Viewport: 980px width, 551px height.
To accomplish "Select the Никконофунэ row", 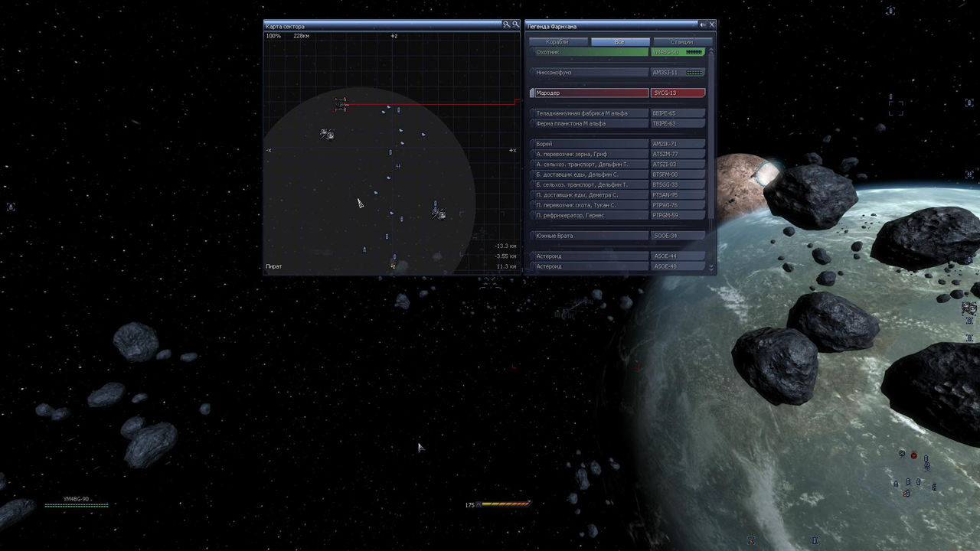I will [x=617, y=73].
